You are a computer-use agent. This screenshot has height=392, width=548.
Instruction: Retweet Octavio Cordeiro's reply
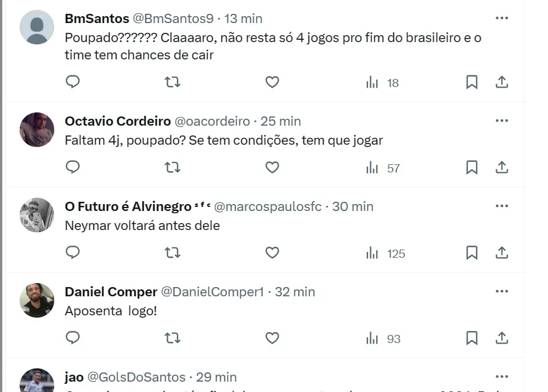point(172,168)
